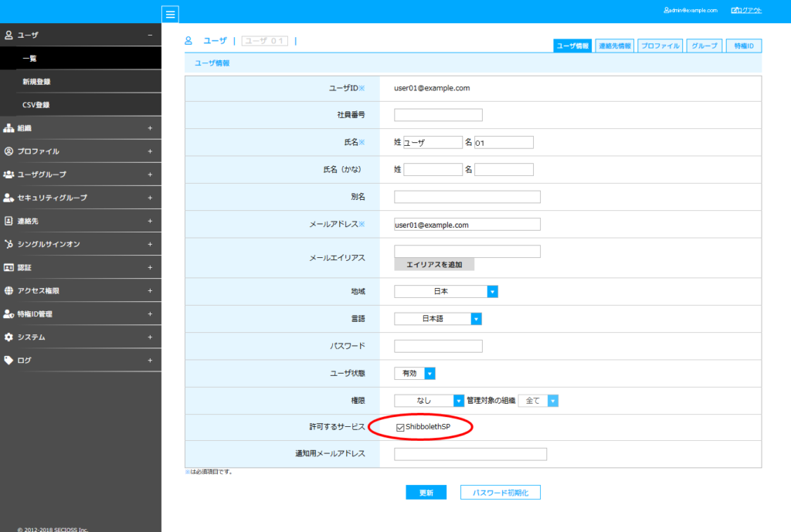This screenshot has height=532, width=791.
Task: Open the 言語 language dropdown
Action: [476, 318]
